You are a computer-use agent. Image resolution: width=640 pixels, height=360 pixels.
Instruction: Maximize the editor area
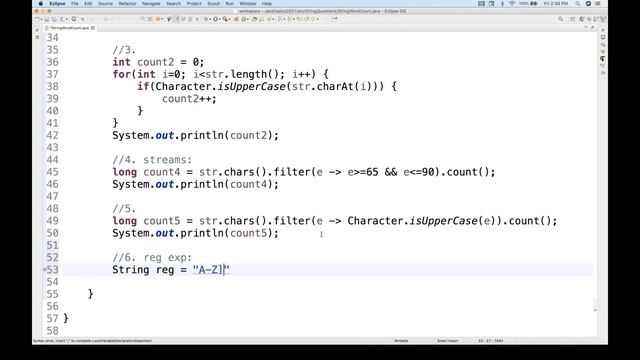pos(592,27)
